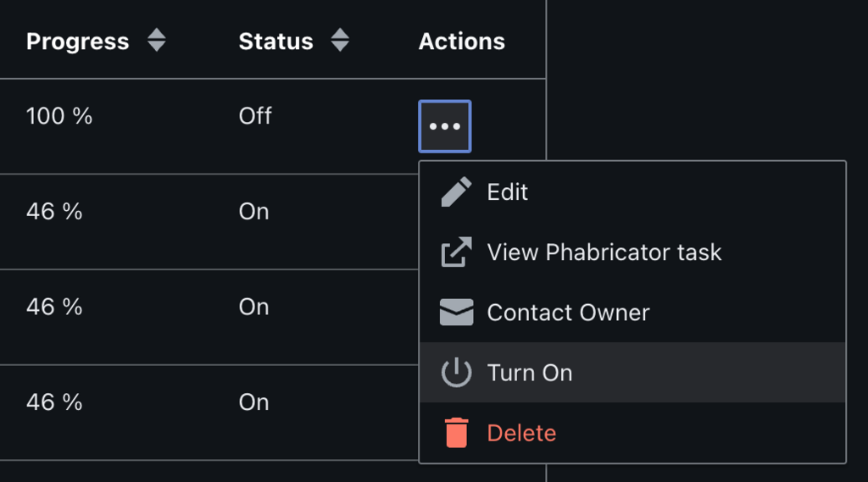Click the Status column header label
The height and width of the screenshot is (482, 868).
click(x=275, y=42)
